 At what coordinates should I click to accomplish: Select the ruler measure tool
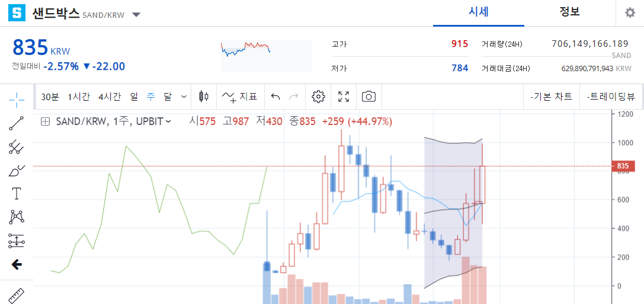tap(17, 295)
